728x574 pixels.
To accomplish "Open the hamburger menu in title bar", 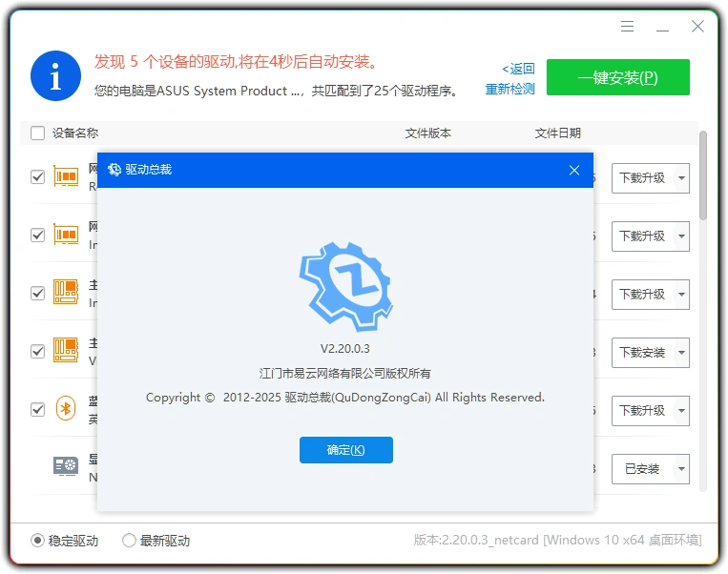I will [x=627, y=26].
